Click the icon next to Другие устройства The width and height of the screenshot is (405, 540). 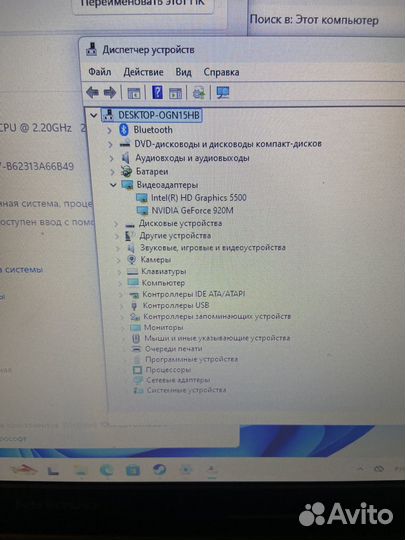pyautogui.click(x=129, y=236)
